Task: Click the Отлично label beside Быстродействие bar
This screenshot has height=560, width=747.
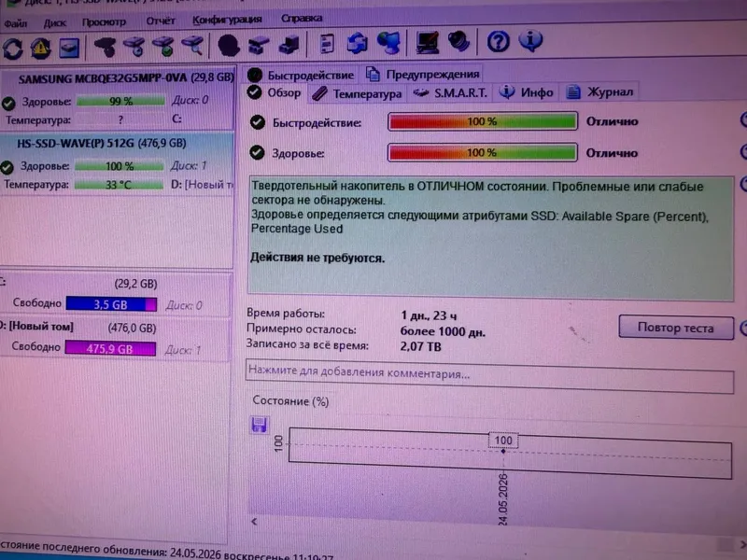Action: coord(613,121)
